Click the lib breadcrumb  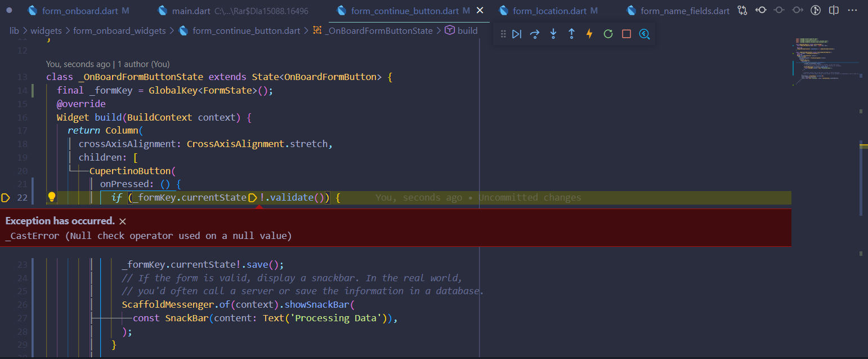[x=14, y=31]
